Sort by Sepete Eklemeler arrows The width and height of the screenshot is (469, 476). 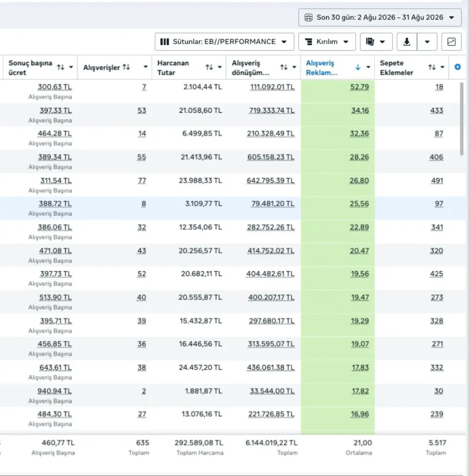point(432,67)
